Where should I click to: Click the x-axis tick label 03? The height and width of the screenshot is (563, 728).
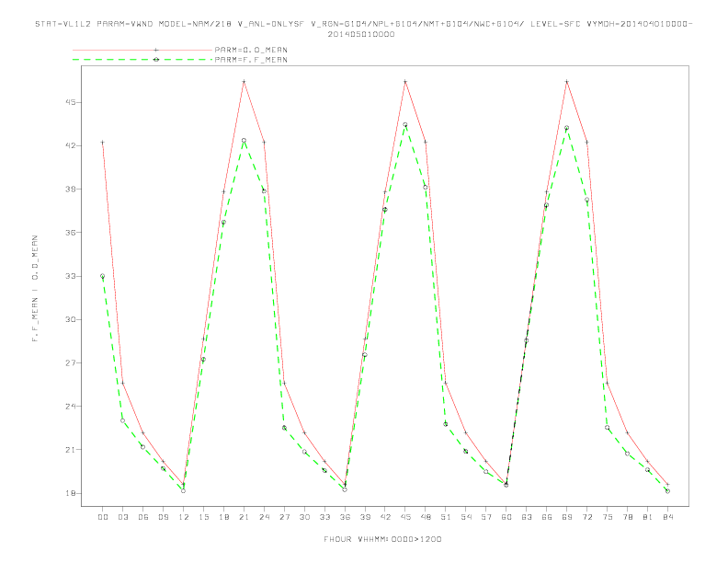pyautogui.click(x=122, y=517)
